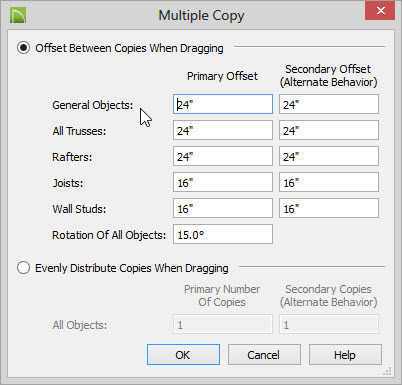This screenshot has width=402, height=385.
Task: Click the Rotation Of All Objects field
Action: [223, 234]
